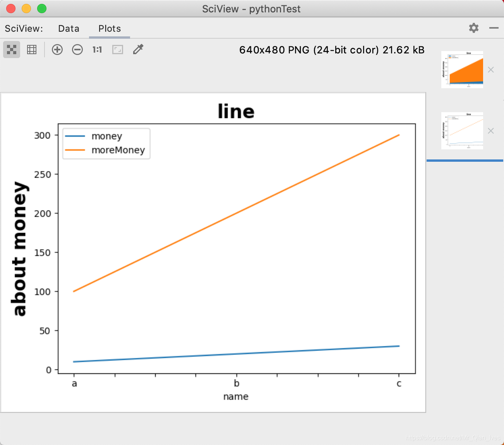Click the 'name' x-axis label

click(x=236, y=397)
